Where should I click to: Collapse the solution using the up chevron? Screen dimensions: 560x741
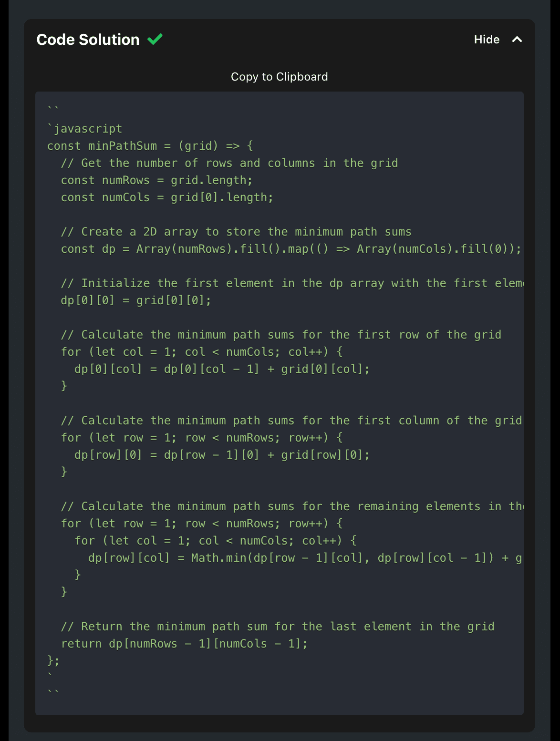[x=517, y=40]
